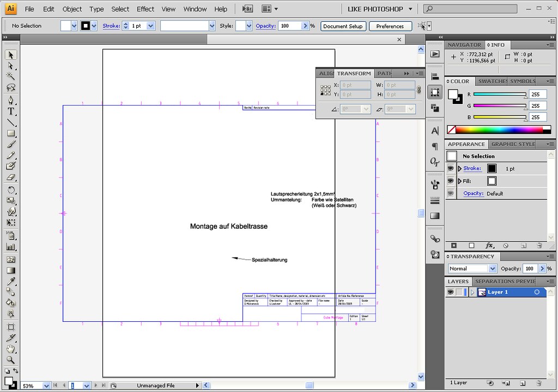This screenshot has width=558, height=392.
Task: Open the Effect menu
Action: 145,9
